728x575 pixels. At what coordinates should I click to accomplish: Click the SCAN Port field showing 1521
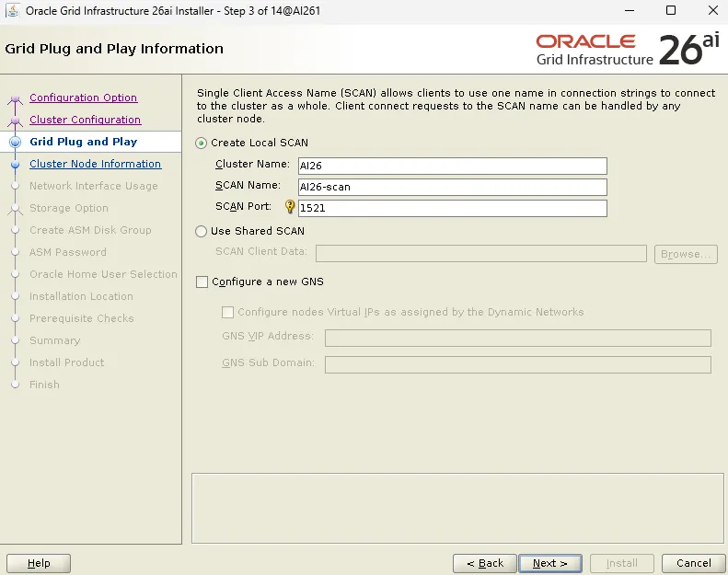(x=453, y=208)
